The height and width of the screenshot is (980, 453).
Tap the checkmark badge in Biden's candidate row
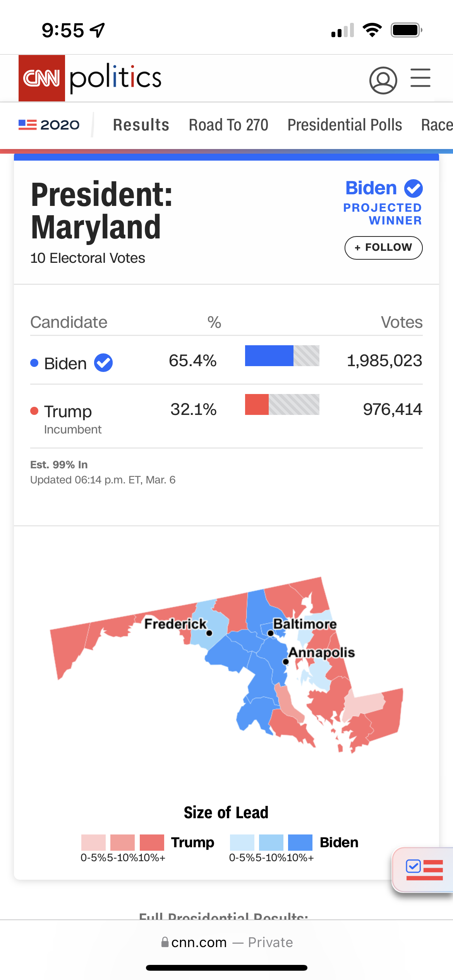coord(103,363)
